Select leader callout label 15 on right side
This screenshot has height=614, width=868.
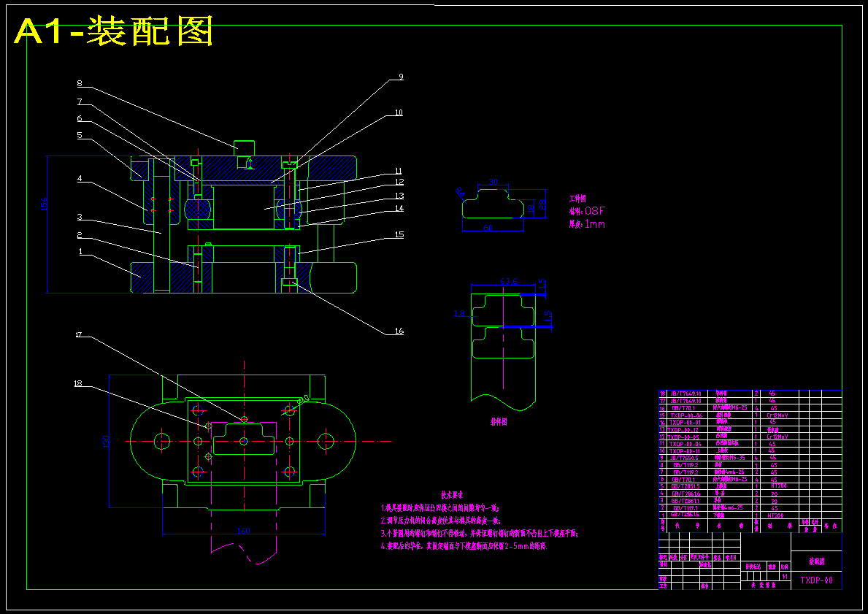pyautogui.click(x=399, y=235)
